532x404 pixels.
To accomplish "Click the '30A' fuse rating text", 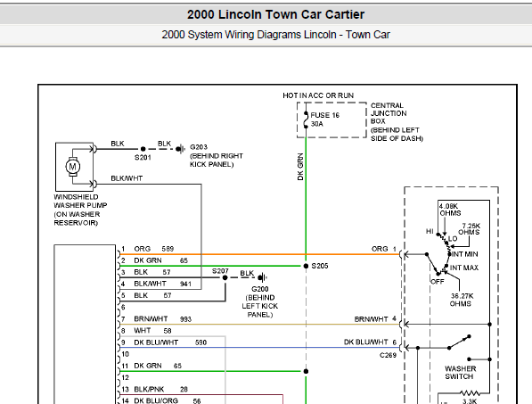I will click(317, 124).
